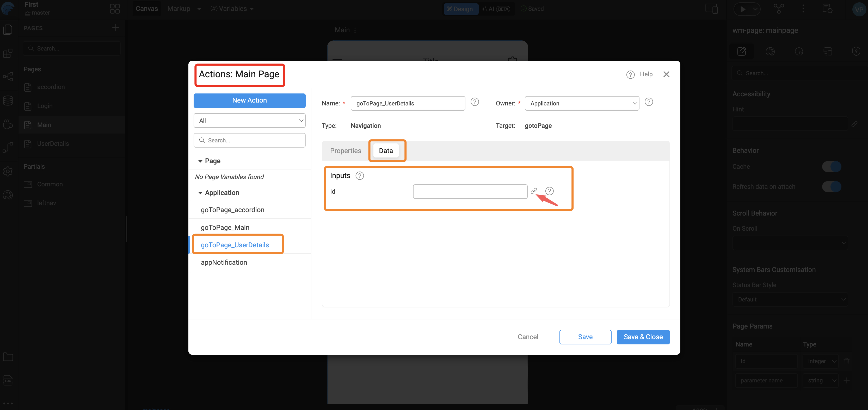Open Status Bar Style Default dropdown

pyautogui.click(x=790, y=299)
